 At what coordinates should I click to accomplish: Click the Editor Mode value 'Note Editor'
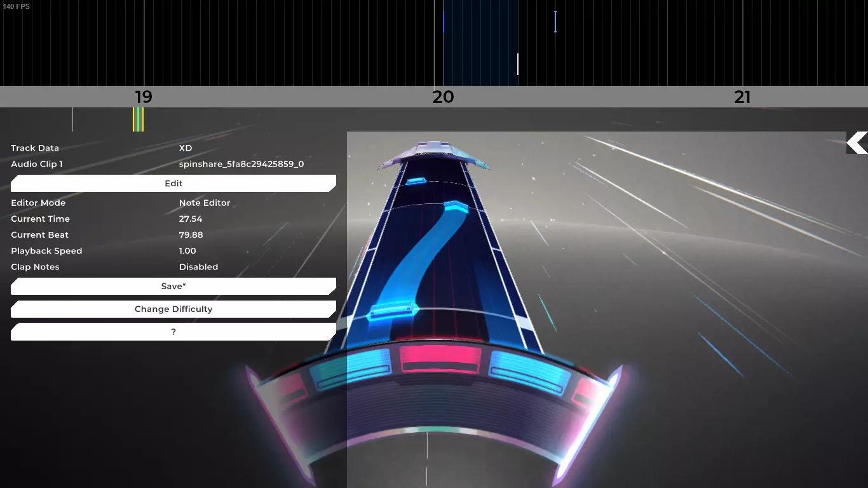click(x=205, y=203)
